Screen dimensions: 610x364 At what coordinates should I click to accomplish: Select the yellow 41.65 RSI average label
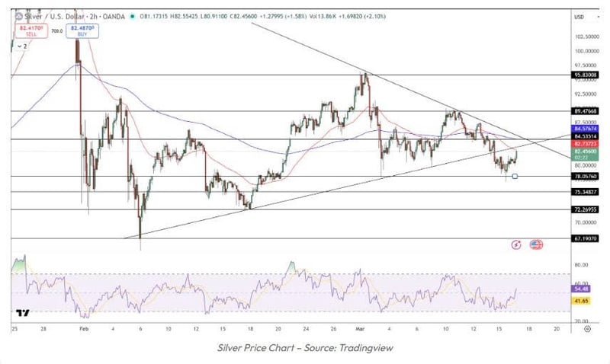[x=583, y=302]
